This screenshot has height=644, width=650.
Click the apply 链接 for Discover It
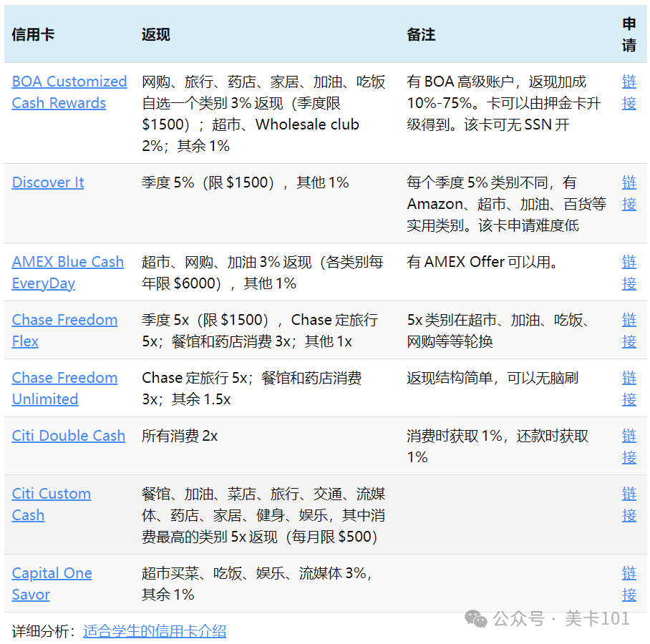click(629, 193)
